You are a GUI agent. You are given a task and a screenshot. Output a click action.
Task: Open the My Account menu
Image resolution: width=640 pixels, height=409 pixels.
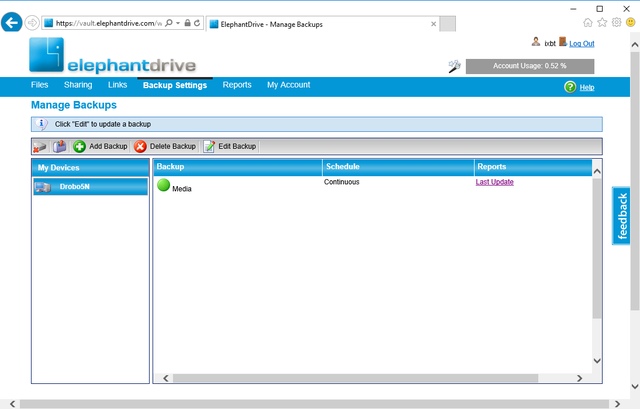289,85
